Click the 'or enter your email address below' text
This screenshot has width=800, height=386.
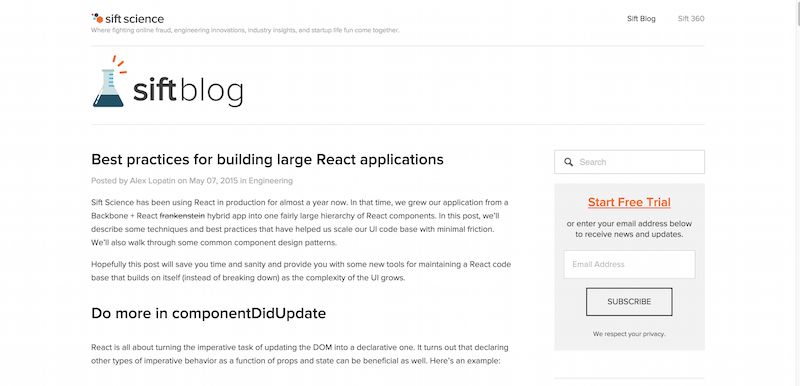pyautogui.click(x=629, y=224)
